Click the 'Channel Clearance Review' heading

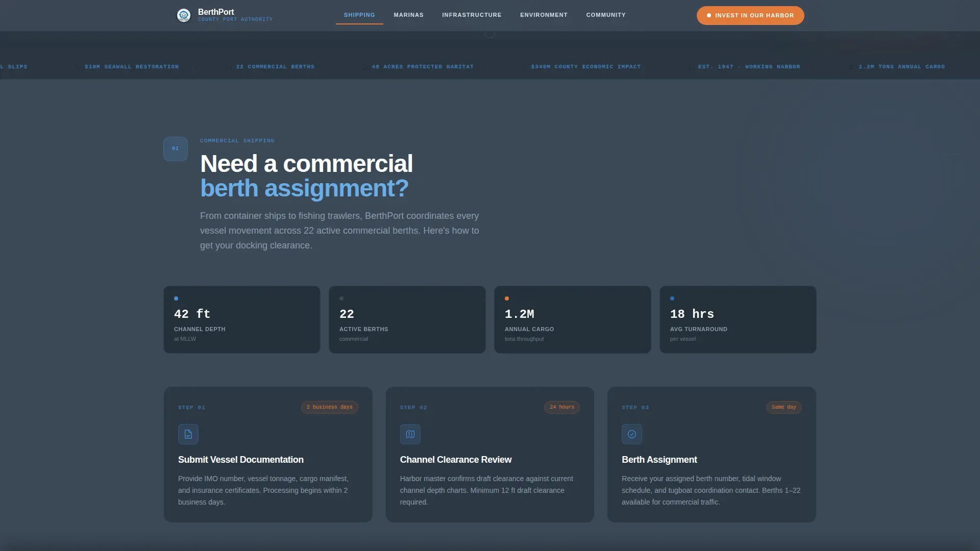pyautogui.click(x=456, y=460)
